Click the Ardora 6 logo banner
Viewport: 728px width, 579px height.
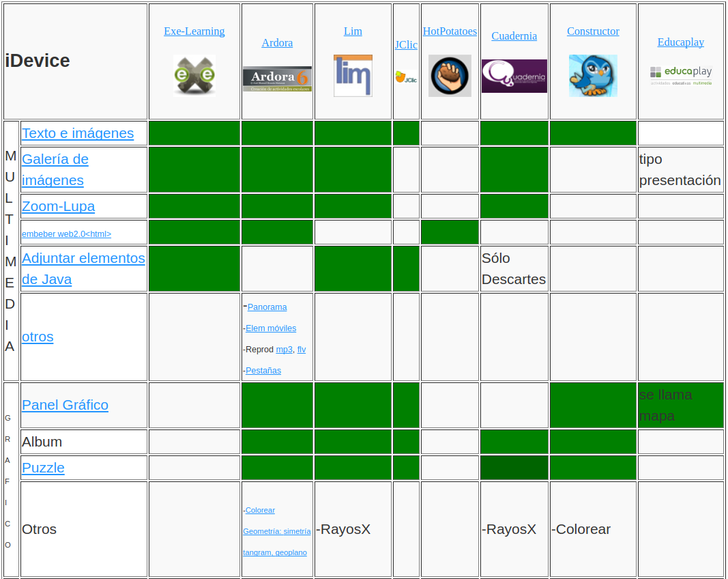tap(277, 79)
